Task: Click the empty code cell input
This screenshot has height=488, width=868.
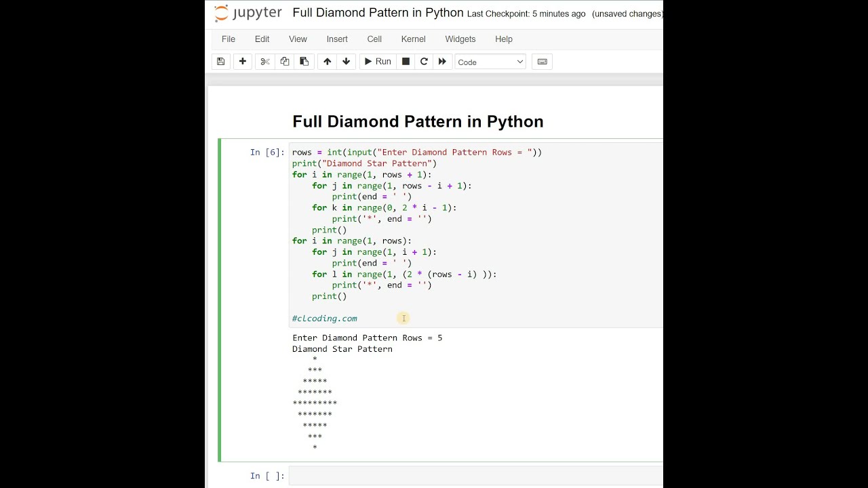Action: coord(475,476)
